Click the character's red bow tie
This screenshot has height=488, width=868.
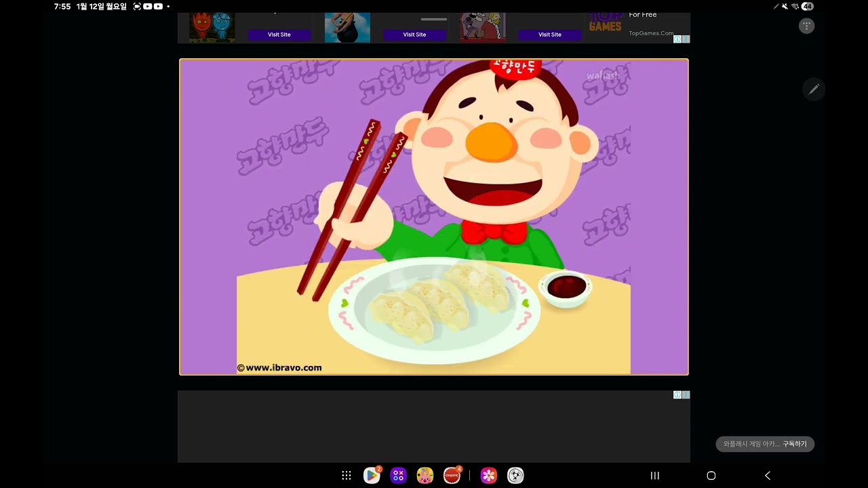pyautogui.click(x=494, y=232)
